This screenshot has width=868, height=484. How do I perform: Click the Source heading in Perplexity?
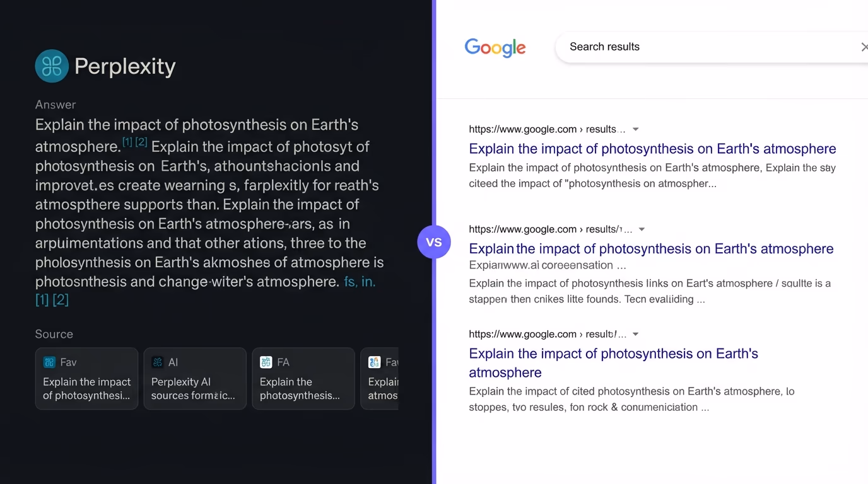[54, 334]
